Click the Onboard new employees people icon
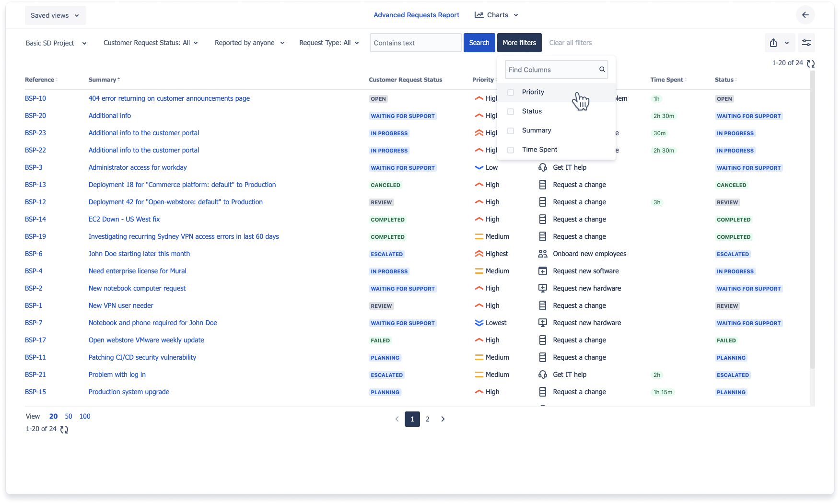This screenshot has width=840, height=504. [542, 254]
